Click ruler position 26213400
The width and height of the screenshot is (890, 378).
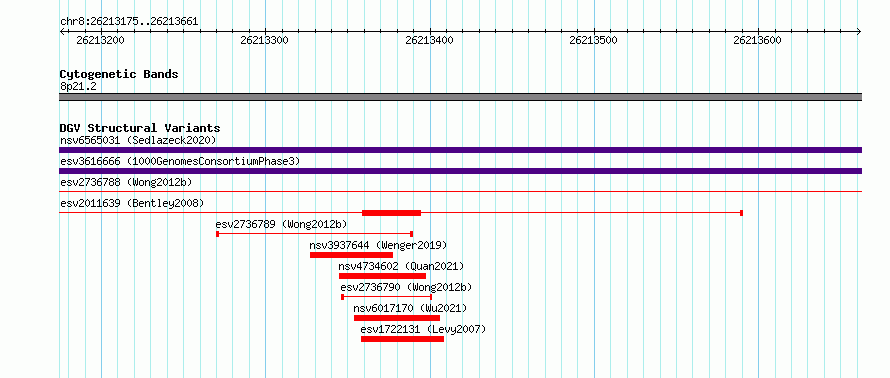tap(429, 40)
